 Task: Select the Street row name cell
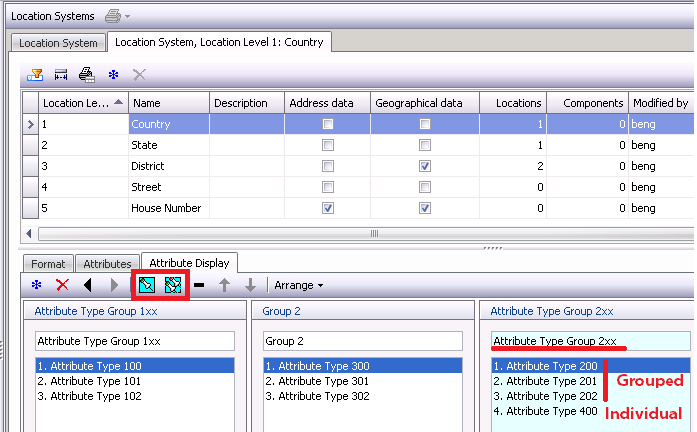click(169, 187)
